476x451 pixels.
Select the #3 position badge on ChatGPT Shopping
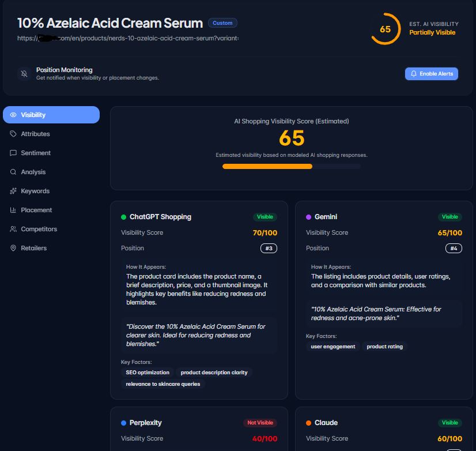tap(268, 248)
